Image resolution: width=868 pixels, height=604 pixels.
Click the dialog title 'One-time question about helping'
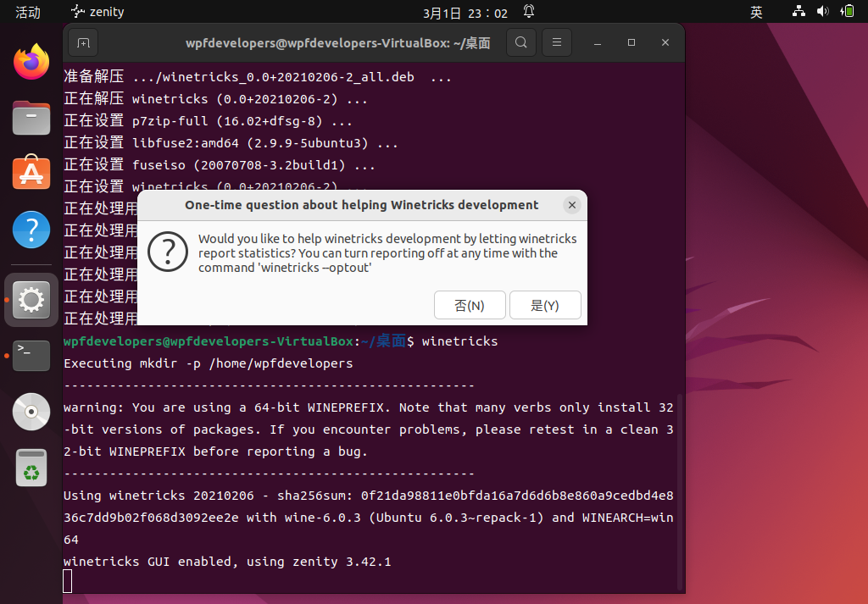pyautogui.click(x=361, y=205)
